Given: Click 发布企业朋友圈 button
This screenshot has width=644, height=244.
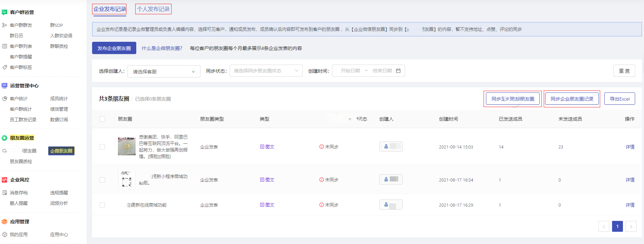Looking at the screenshot, I should point(114,48).
